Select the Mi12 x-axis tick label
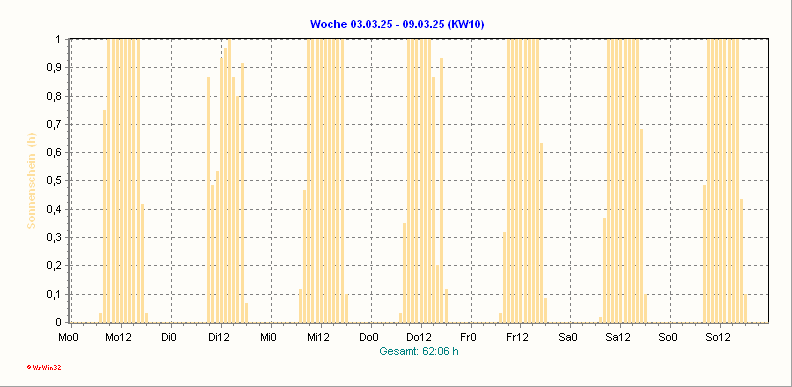The width and height of the screenshot is (792, 387). click(x=319, y=337)
